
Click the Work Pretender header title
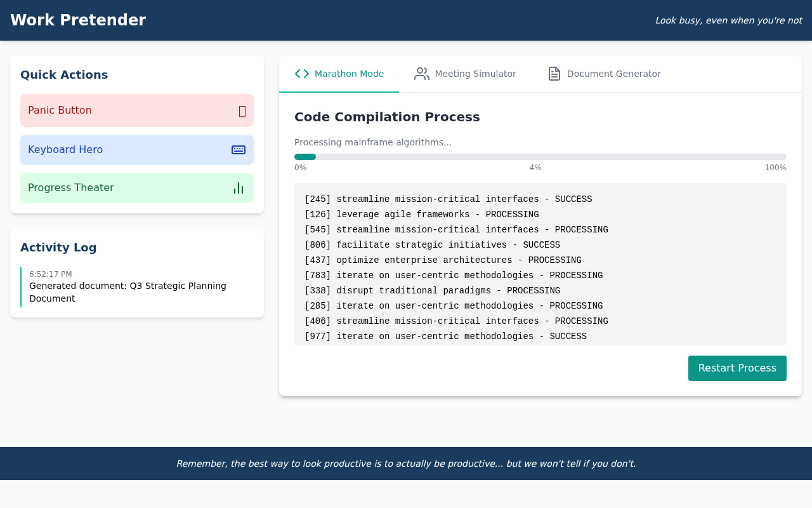point(78,20)
